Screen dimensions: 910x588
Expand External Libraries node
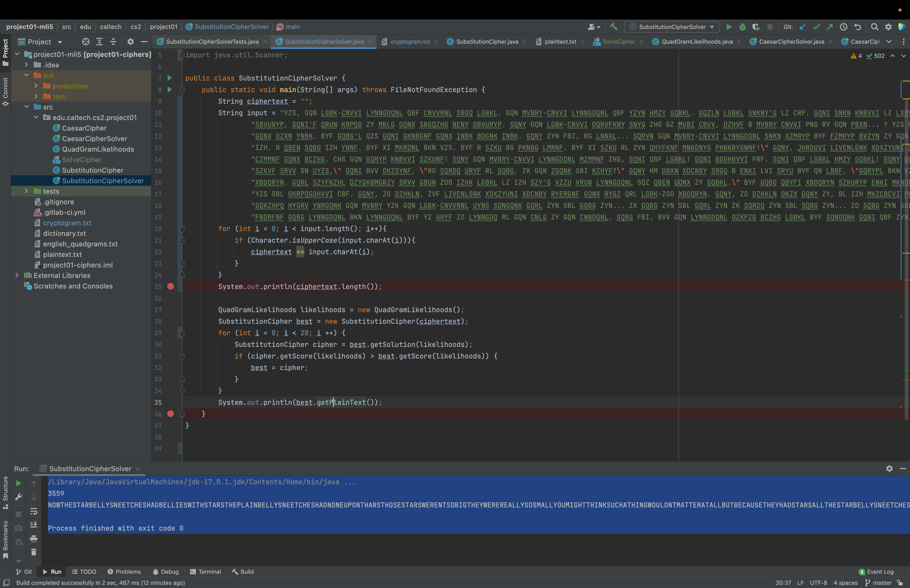(17, 275)
